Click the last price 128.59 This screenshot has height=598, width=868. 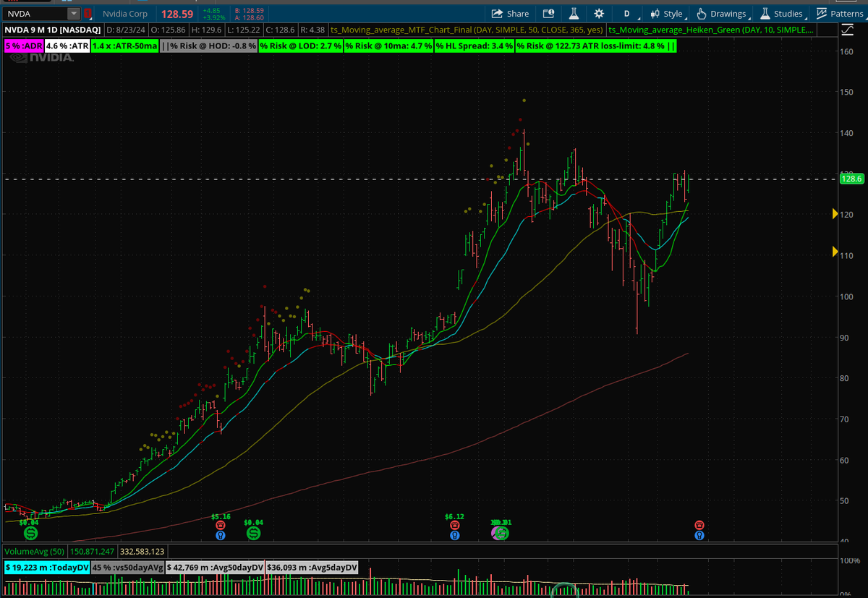[178, 14]
